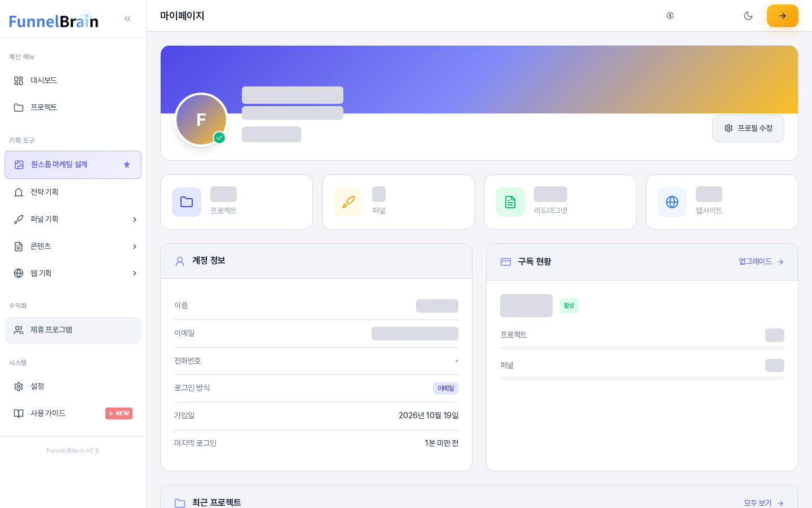Open 전략 기획 in the sidebar
The height and width of the screenshot is (508, 812).
coord(73,192)
